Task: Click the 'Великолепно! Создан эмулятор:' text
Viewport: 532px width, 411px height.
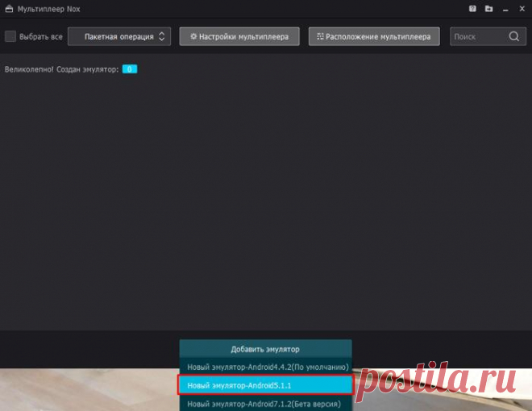Action: [62, 69]
